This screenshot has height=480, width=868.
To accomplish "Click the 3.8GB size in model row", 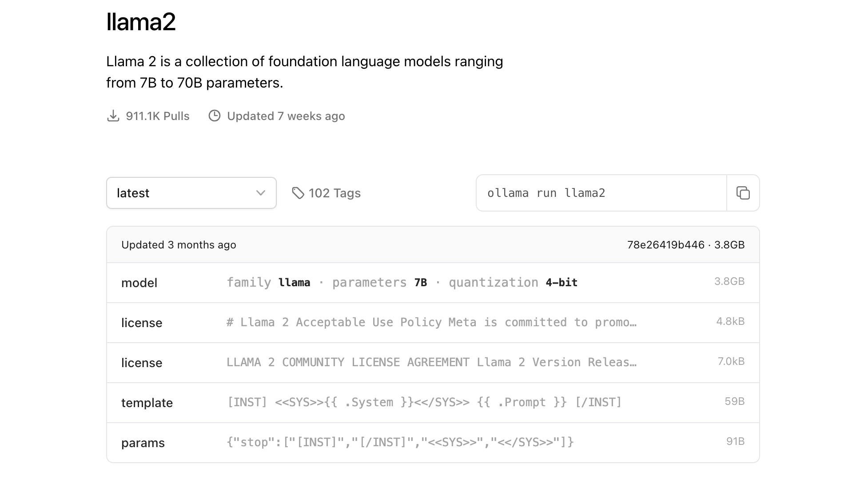I will 729,281.
